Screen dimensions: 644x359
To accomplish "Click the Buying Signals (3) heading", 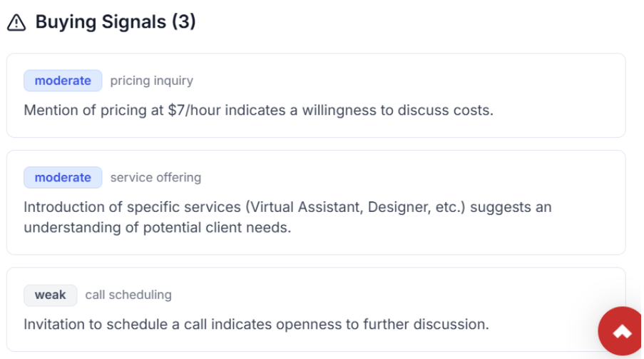I will tap(115, 22).
